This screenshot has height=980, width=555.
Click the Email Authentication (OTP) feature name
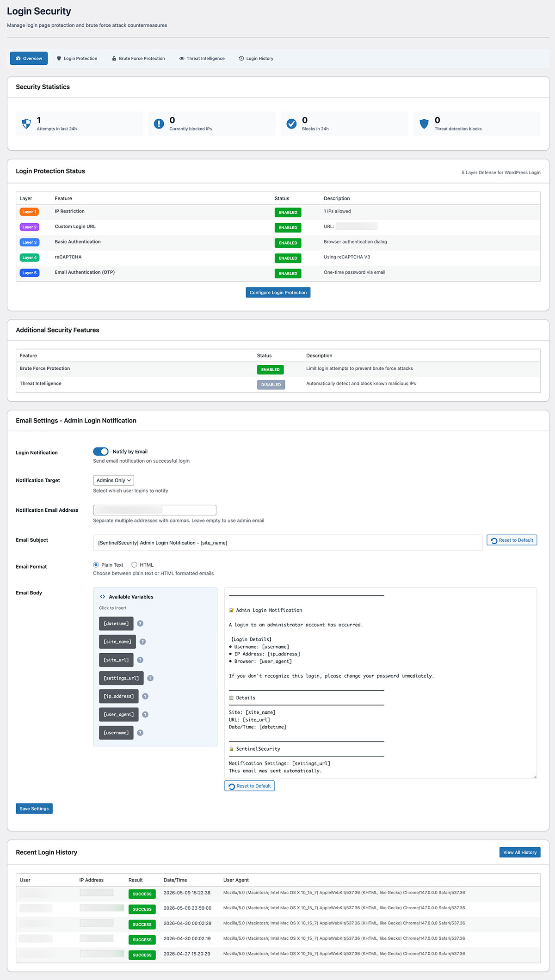click(x=85, y=272)
